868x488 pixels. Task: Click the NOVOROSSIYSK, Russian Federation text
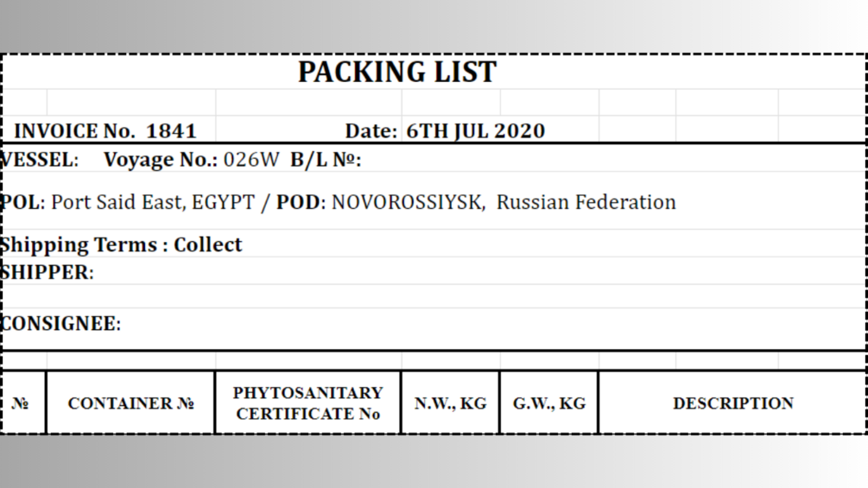(x=504, y=202)
